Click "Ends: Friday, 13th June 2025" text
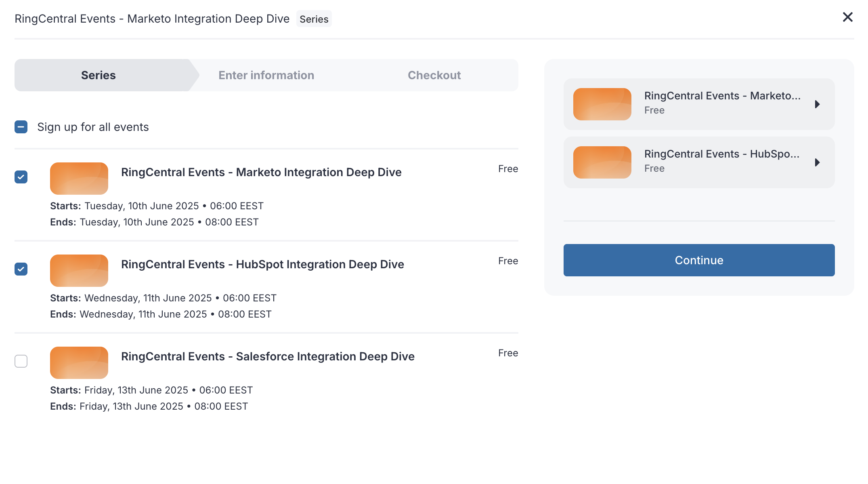Viewport: 868px width, 484px height. coord(117,406)
